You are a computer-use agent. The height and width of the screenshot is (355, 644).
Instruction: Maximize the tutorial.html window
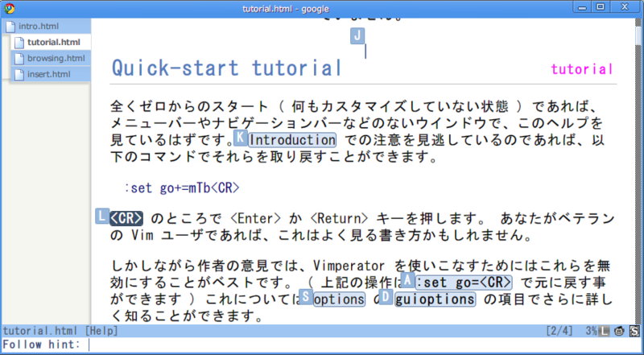point(601,7)
